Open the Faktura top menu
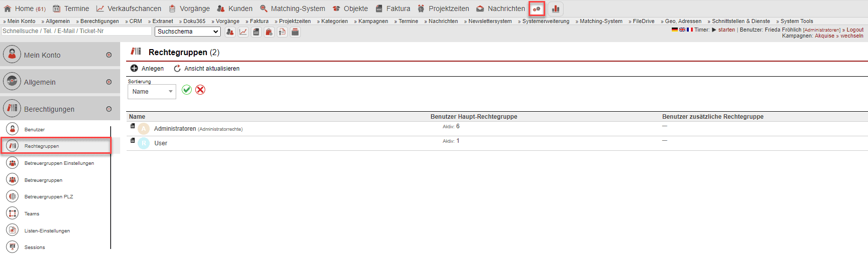 [392, 9]
